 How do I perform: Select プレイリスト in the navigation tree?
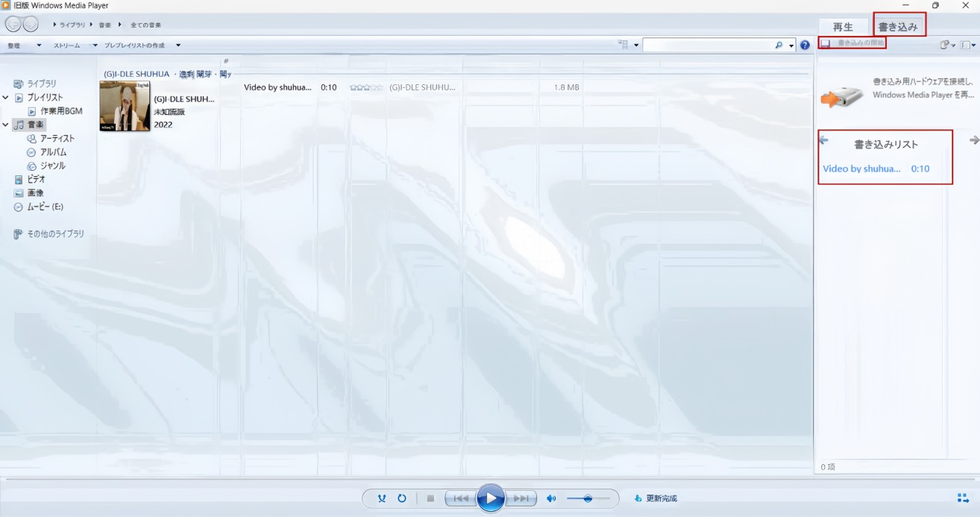pos(45,97)
